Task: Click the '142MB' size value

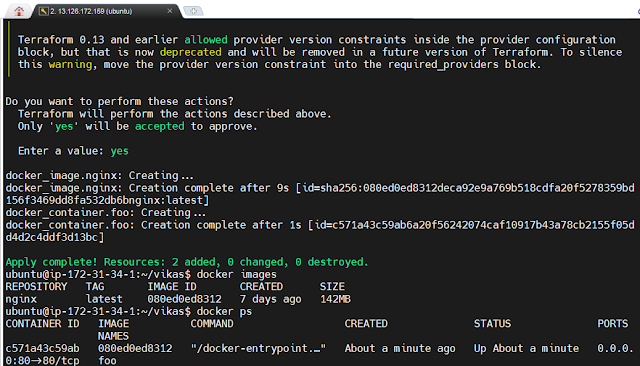Action: [336, 299]
